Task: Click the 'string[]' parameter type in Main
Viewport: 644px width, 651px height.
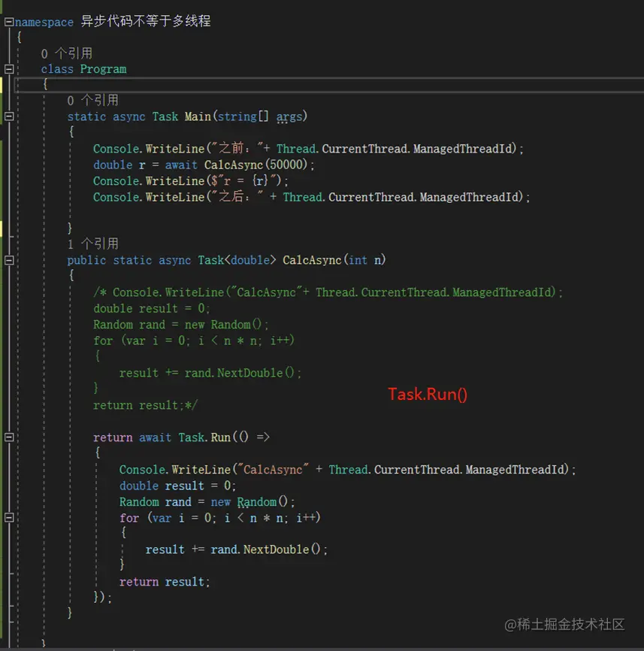Action: click(x=243, y=117)
